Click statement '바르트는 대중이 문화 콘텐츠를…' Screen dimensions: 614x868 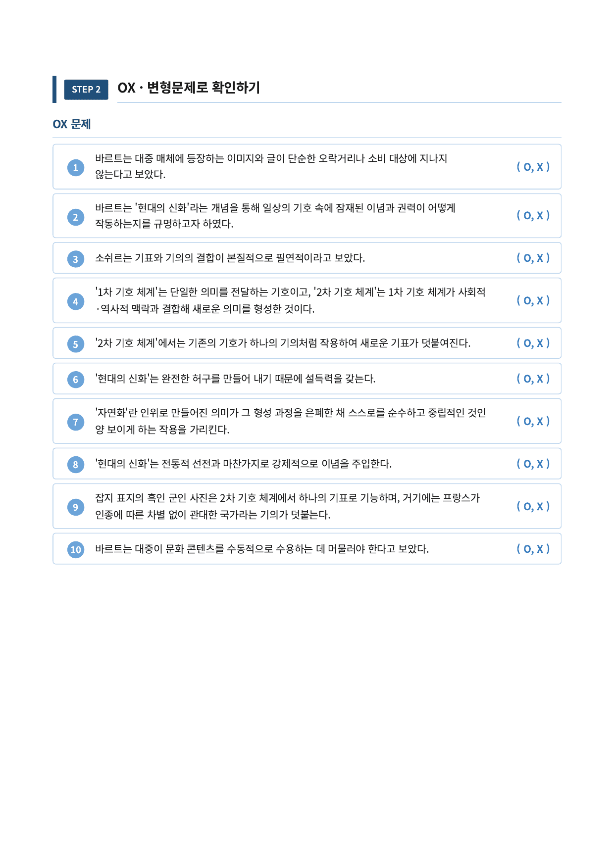coord(262,549)
